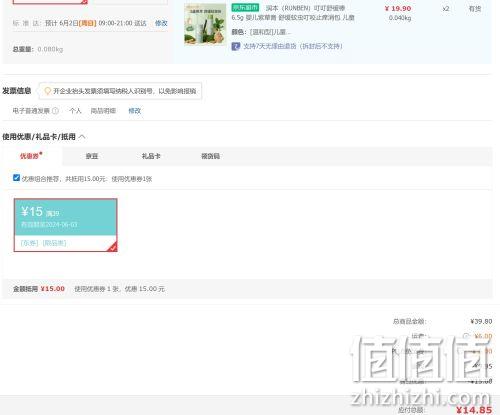Screen dimensions: 500x415
Task: Click the info icon beside 电子普通发票
Action: coord(56,111)
